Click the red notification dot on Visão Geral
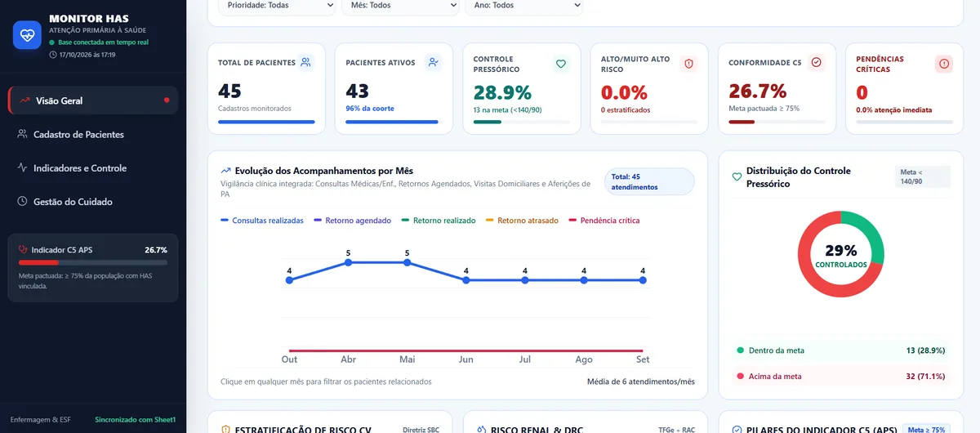The image size is (980, 433). [x=167, y=100]
